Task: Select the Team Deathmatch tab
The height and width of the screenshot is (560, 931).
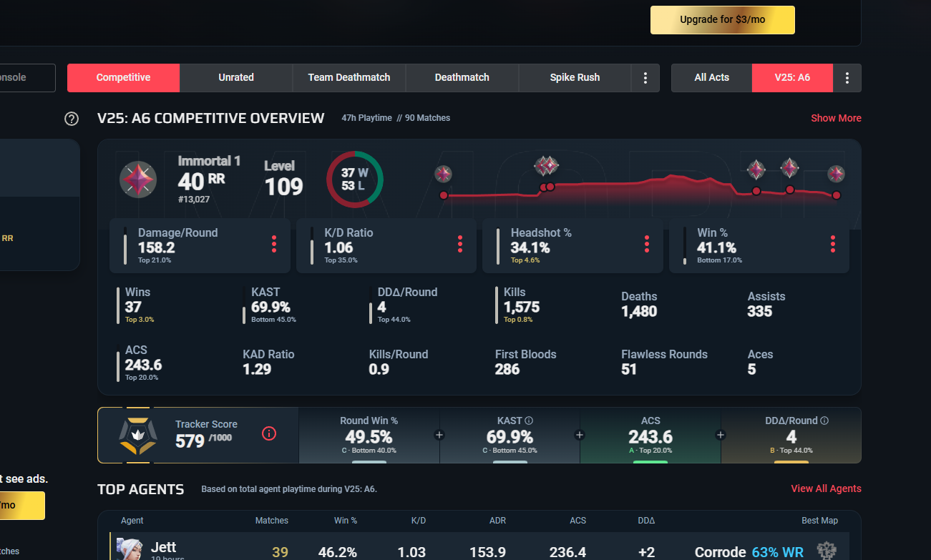Action: (x=349, y=78)
